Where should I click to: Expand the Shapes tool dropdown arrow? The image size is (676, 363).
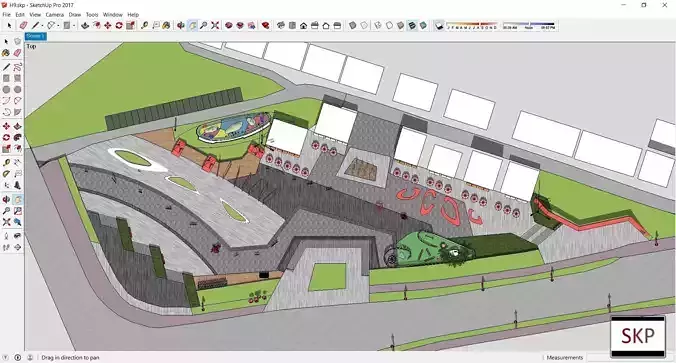[x=74, y=26]
